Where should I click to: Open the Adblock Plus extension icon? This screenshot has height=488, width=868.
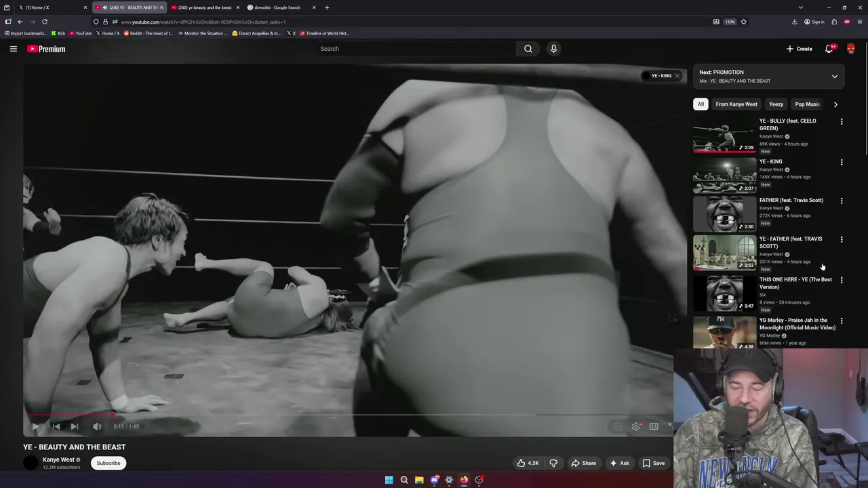coord(847,22)
